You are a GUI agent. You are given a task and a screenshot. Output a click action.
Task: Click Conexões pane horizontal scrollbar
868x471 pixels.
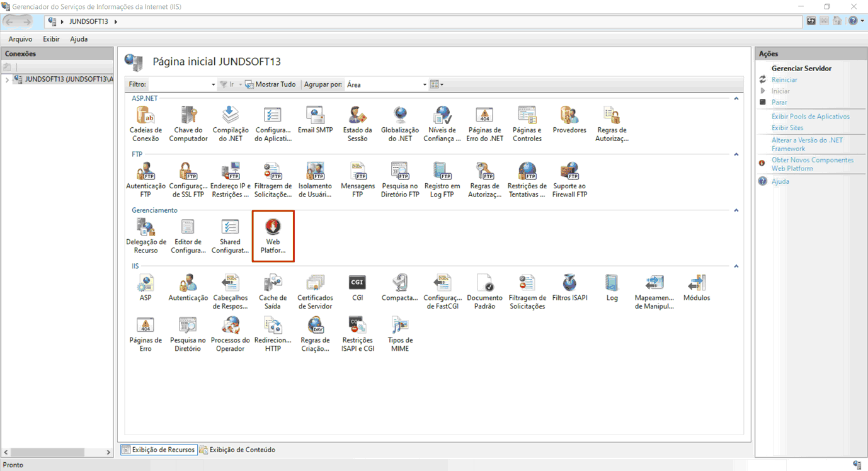click(x=57, y=451)
